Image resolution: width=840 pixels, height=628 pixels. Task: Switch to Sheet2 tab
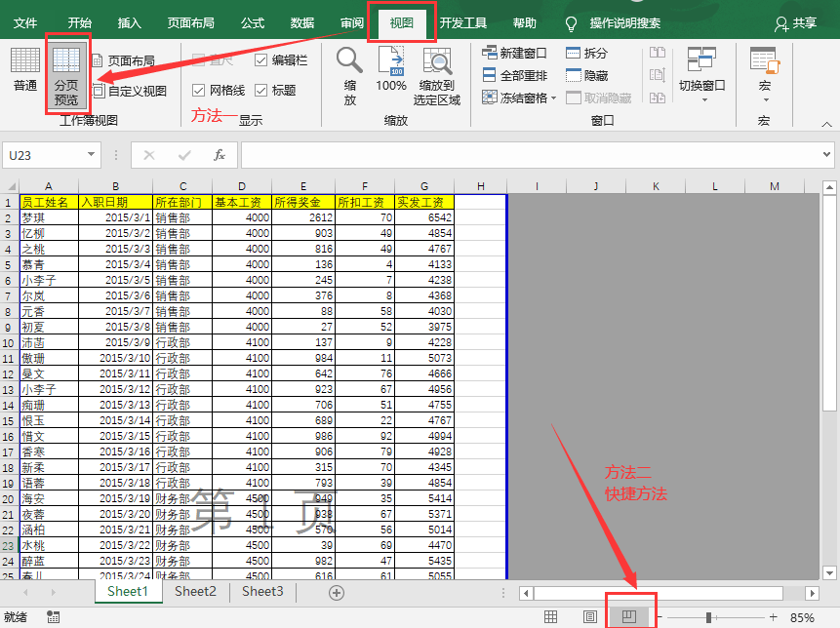195,592
